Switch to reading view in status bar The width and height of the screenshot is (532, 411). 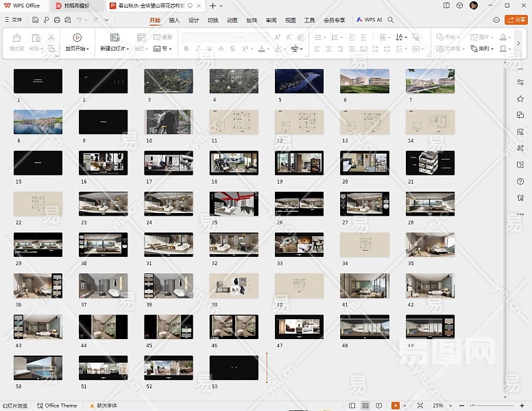pyautogui.click(x=378, y=406)
